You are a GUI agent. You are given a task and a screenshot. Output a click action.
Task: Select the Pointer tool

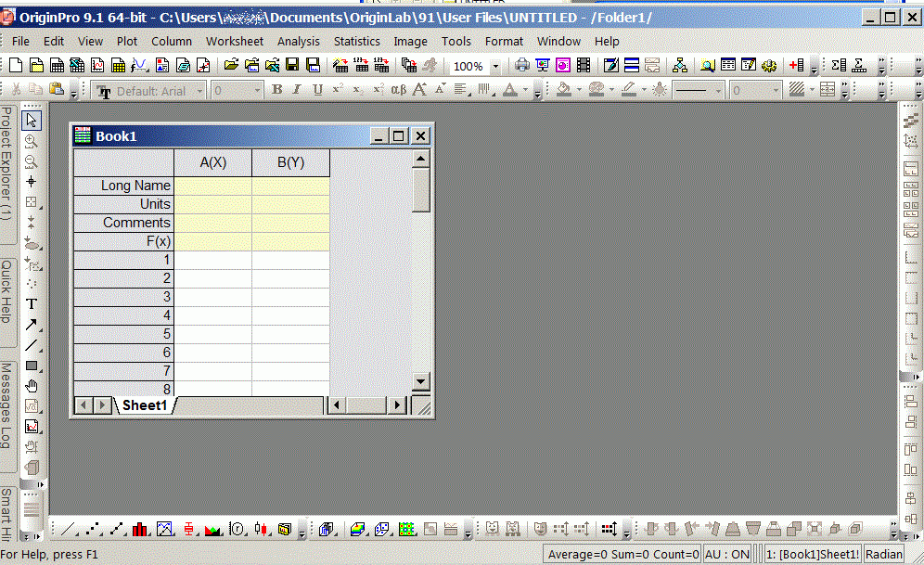[x=32, y=121]
